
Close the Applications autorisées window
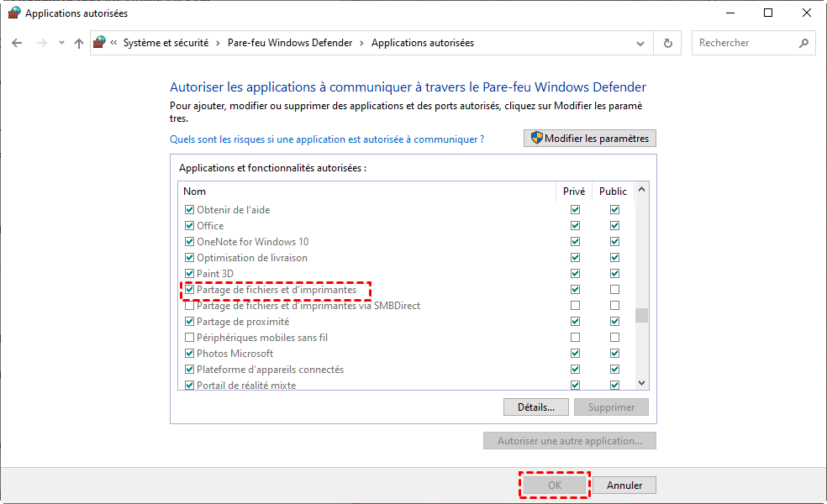click(807, 13)
